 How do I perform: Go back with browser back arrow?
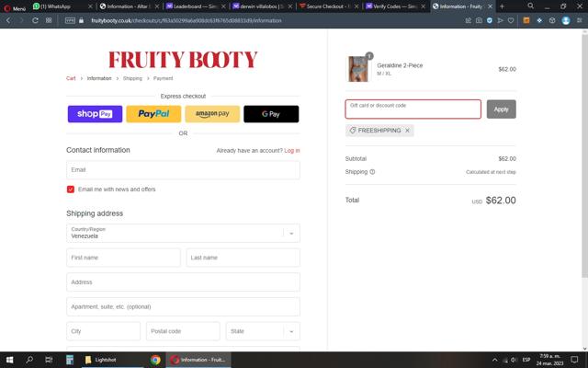tap(8, 20)
